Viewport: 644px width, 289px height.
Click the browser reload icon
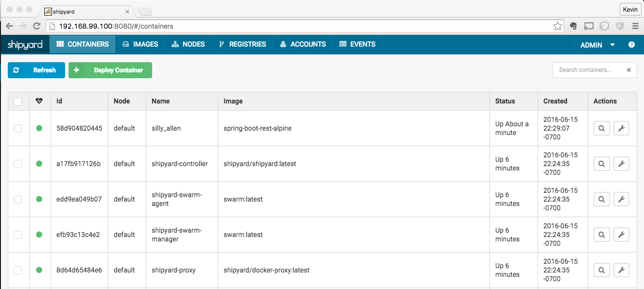click(x=36, y=26)
